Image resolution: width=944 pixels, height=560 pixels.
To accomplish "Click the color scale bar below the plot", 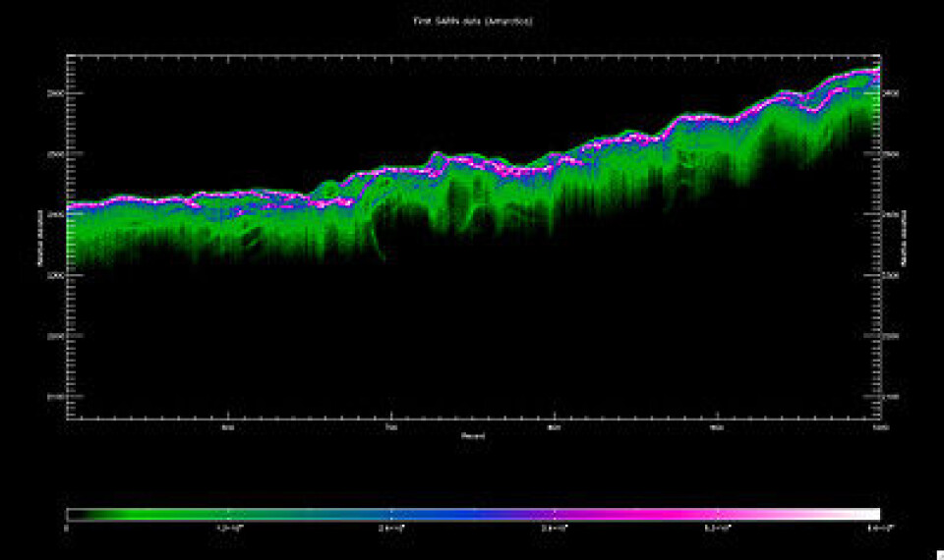I will coord(473,514).
